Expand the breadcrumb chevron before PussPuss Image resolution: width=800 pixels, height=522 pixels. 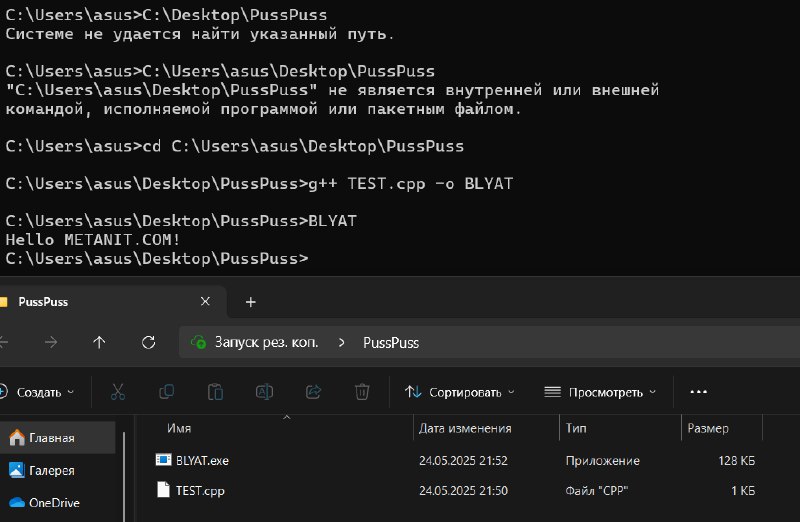pyautogui.click(x=341, y=342)
